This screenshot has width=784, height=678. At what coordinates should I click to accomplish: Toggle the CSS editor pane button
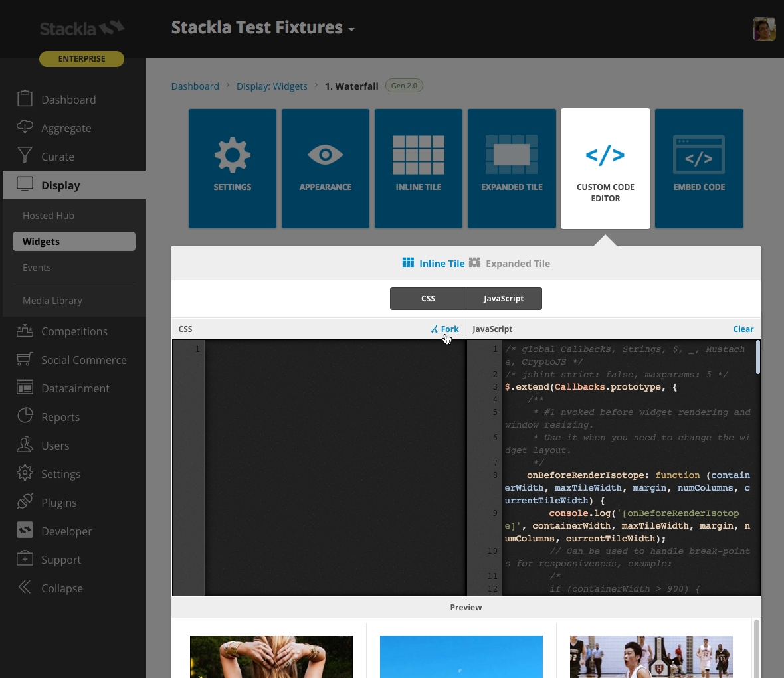[x=428, y=299]
